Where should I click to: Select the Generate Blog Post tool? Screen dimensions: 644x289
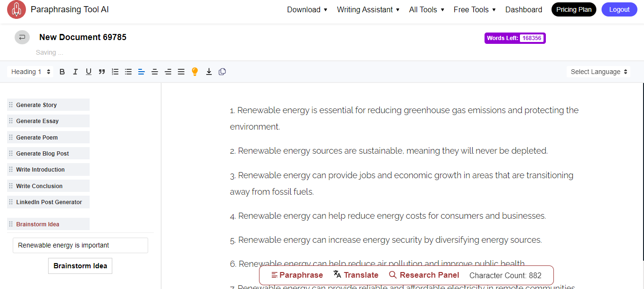click(x=48, y=153)
